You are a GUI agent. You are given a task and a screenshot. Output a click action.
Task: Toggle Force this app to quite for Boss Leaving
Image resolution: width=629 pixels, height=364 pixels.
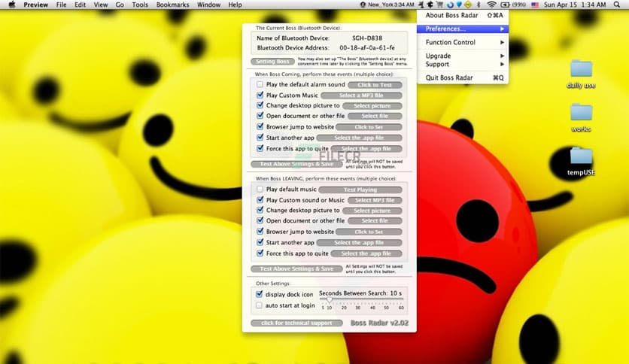(260, 253)
